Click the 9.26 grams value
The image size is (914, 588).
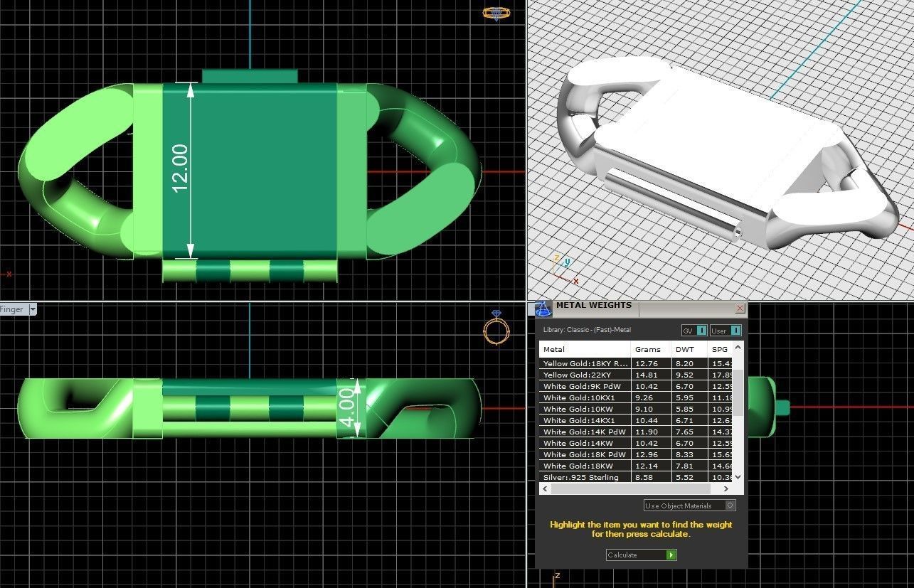point(644,398)
